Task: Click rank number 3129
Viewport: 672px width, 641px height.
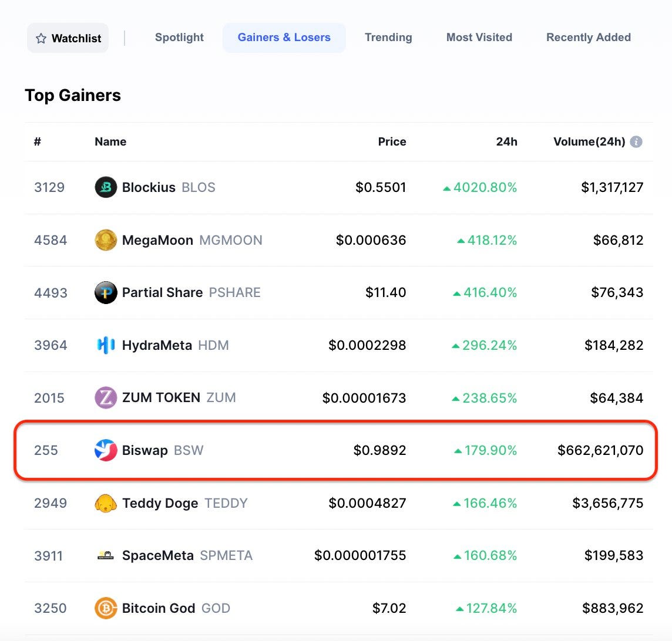Action: [49, 187]
